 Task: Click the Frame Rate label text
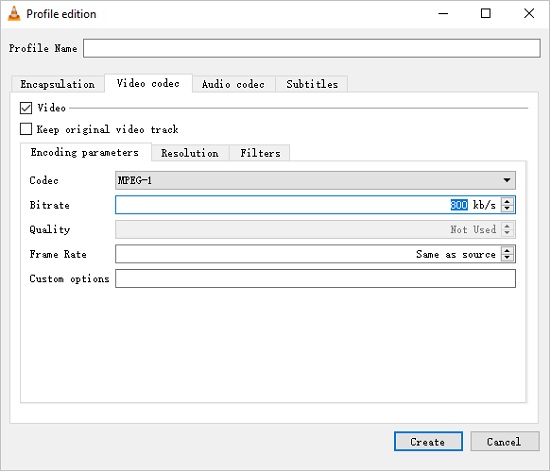point(58,254)
